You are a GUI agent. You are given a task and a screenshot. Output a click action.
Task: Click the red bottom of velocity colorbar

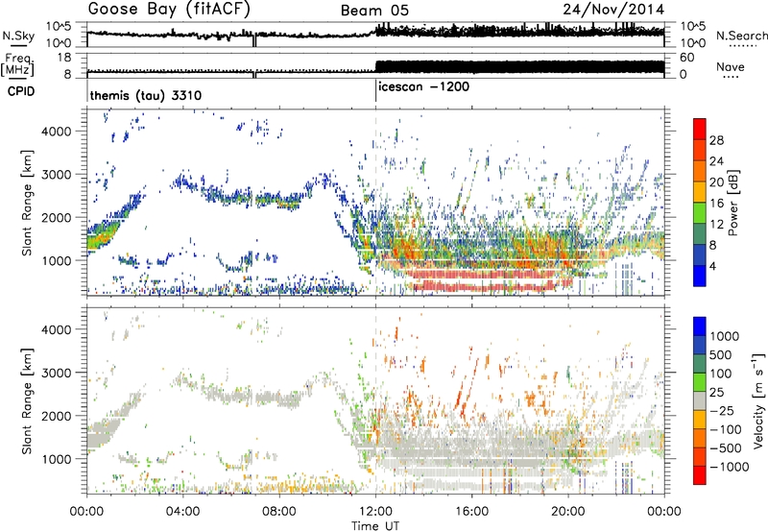(700, 475)
